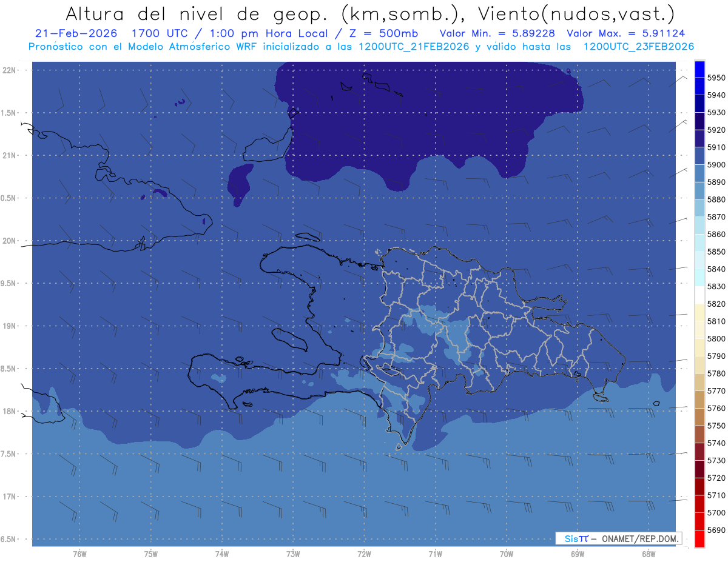Screen dimensions: 728x562
Task: Click the 5910 color bar value
Action: (715, 147)
